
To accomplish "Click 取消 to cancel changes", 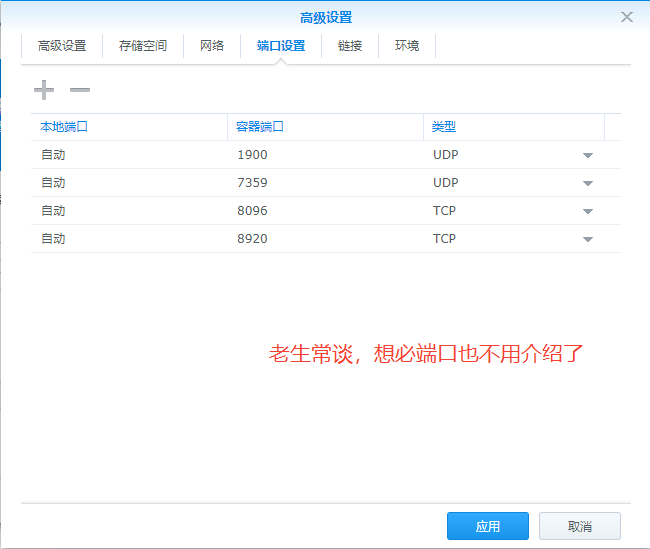I will coord(580,526).
